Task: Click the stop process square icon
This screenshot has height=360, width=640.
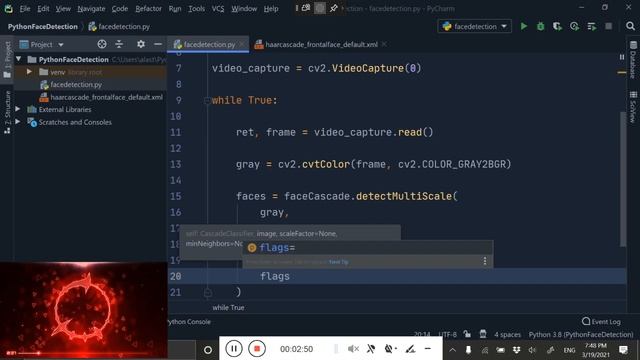Action: (x=609, y=27)
